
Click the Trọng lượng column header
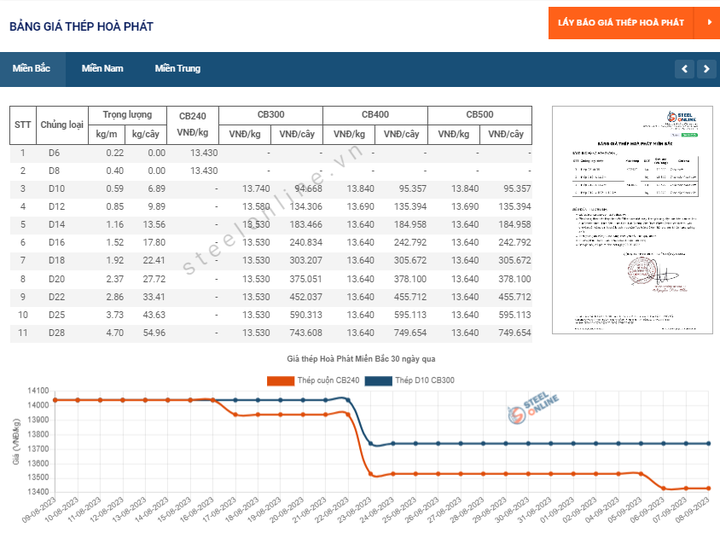click(x=127, y=115)
